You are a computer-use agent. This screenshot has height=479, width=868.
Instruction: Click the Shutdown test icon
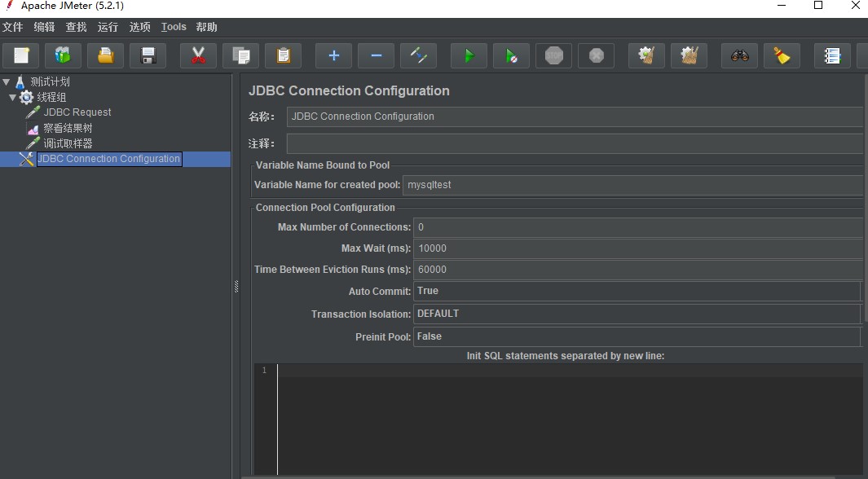pos(597,56)
